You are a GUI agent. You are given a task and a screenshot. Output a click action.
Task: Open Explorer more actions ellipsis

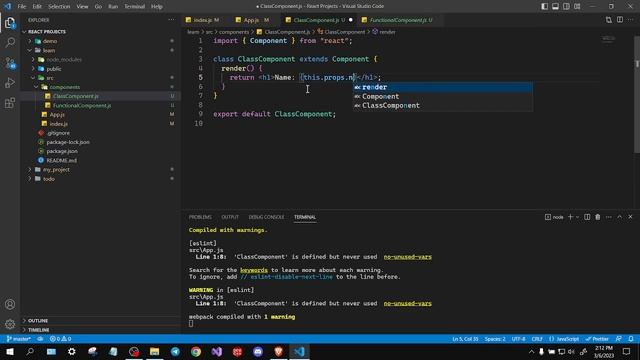pos(171,20)
